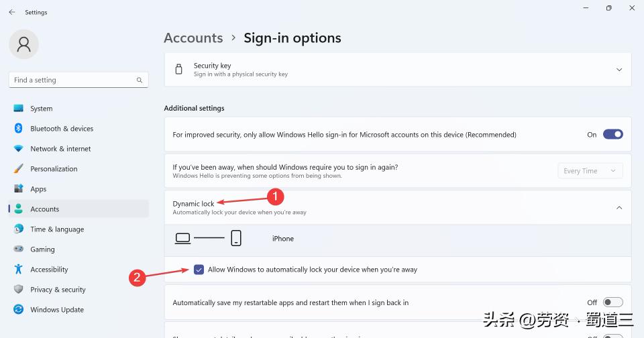This screenshot has height=338, width=644.
Task: Click the System monitor icon in the sidebar
Action: coord(19,109)
